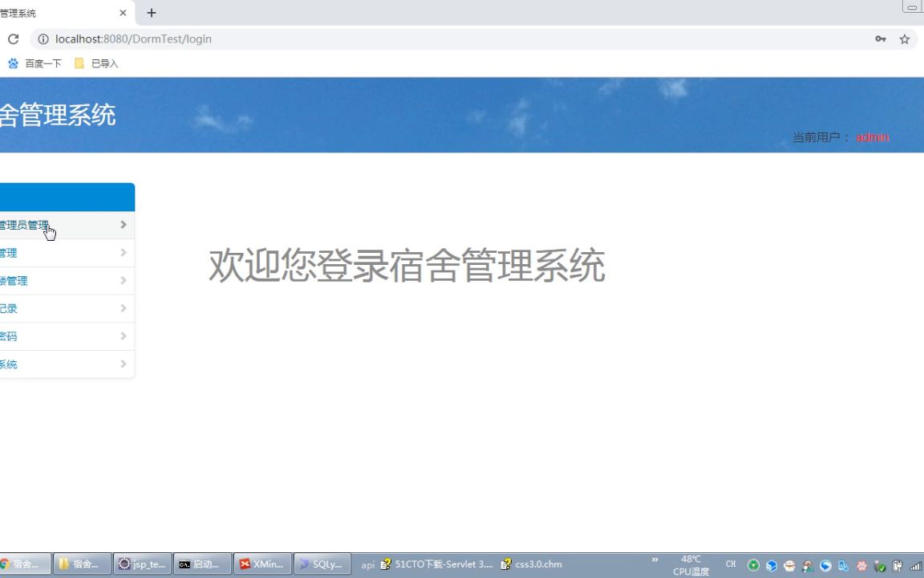The width and height of the screenshot is (924, 578).
Task: Open the jsp_te project window from taskbar
Action: click(142, 564)
